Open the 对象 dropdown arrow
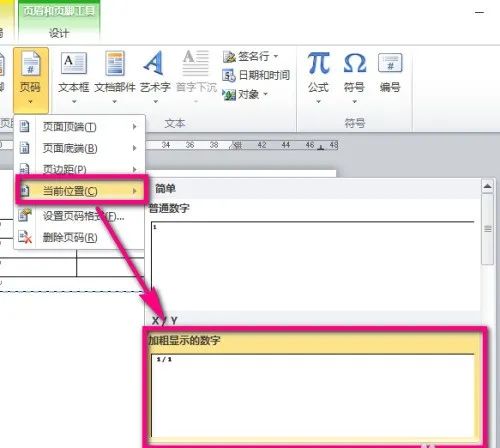500x448 pixels. tap(266, 94)
